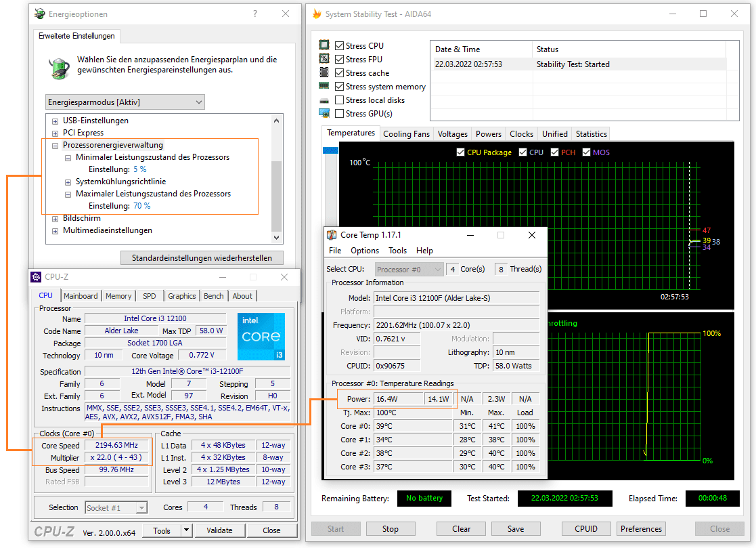The width and height of the screenshot is (756, 548).
Task: Click the CPU-Z title bar chip icon
Action: 36,277
